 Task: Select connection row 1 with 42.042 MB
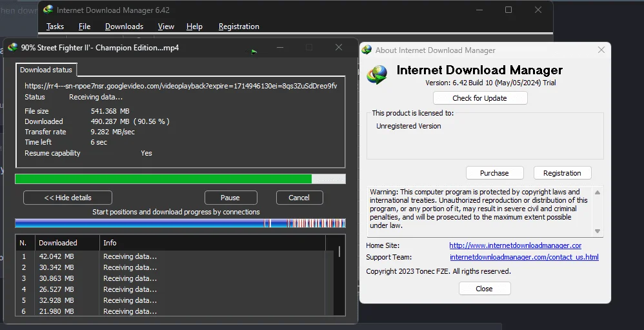pyautogui.click(x=175, y=256)
